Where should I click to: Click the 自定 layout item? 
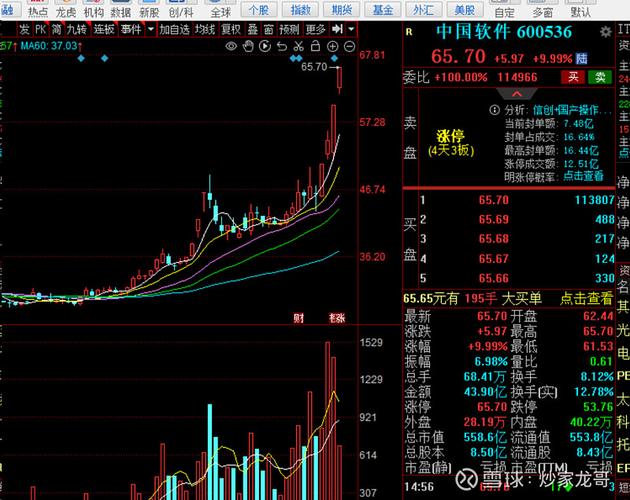tap(504, 10)
